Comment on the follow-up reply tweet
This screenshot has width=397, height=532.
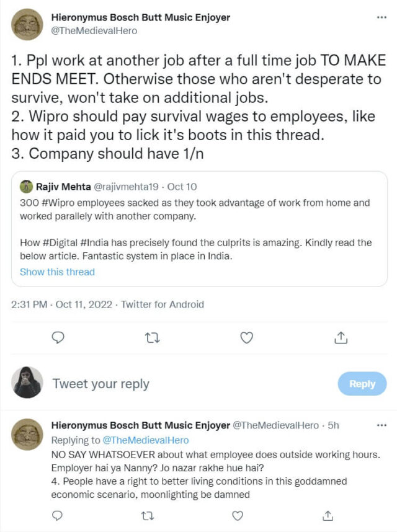pyautogui.click(x=58, y=515)
